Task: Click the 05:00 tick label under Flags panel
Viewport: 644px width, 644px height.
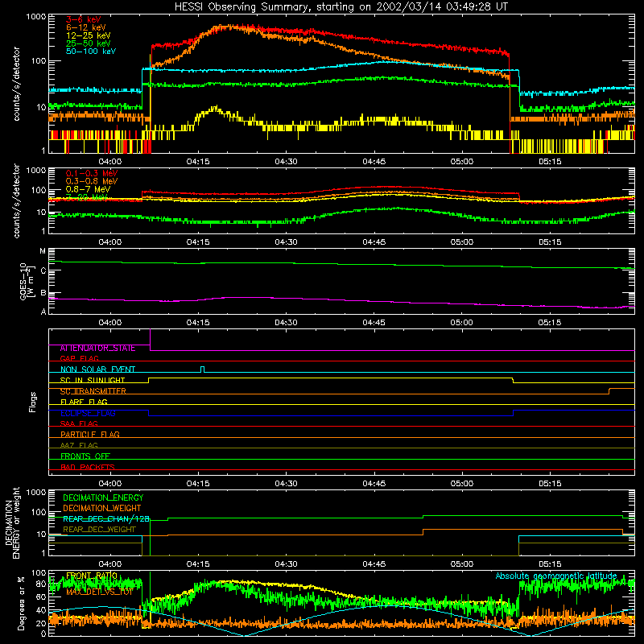Action: coord(461,484)
